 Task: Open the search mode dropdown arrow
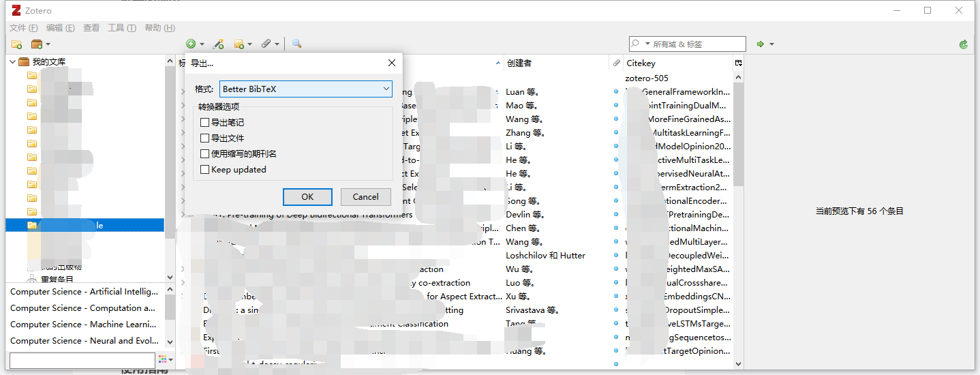pos(646,44)
